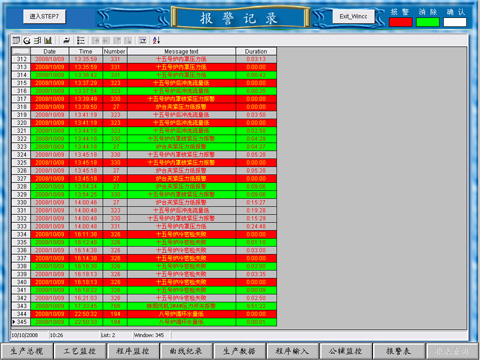
Task: Open the 程序监控 screen
Action: coord(133,351)
